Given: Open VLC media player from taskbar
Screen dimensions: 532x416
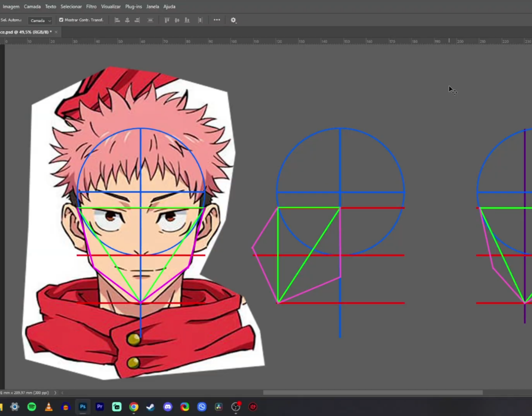Looking at the screenshot, I should click(48, 407).
